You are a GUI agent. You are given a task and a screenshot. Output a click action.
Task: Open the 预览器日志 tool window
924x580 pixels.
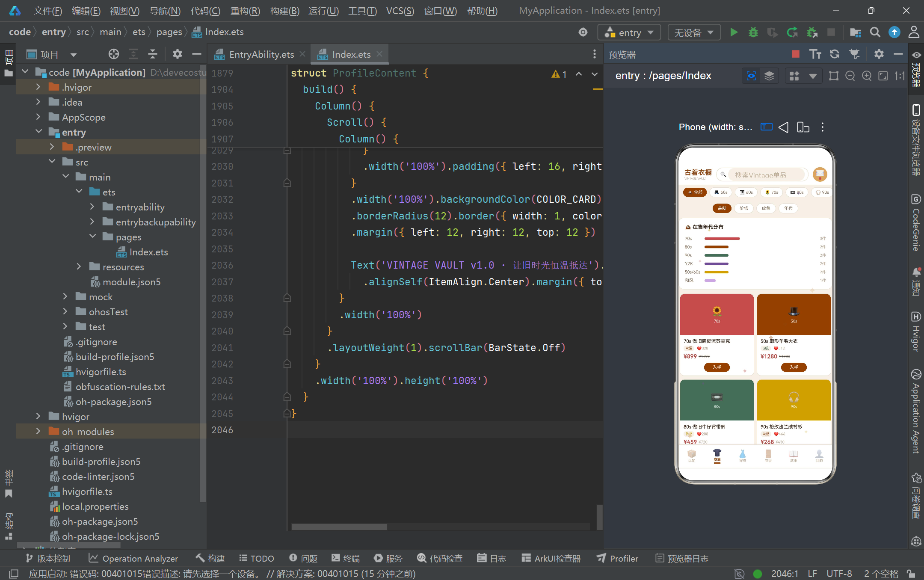[682, 558]
